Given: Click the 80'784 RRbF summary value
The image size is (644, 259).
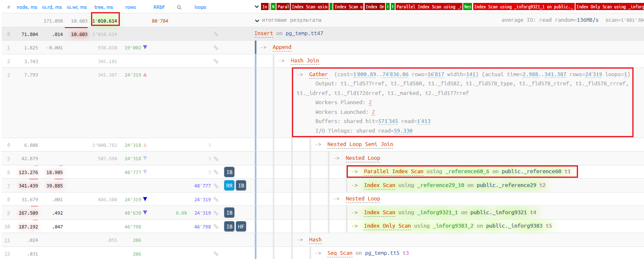Looking at the screenshot, I should (160, 21).
